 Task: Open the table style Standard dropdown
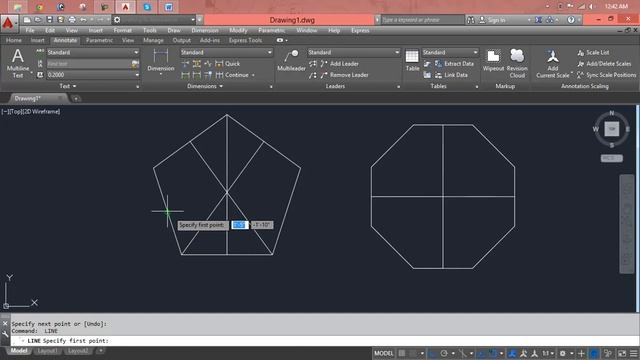click(450, 53)
